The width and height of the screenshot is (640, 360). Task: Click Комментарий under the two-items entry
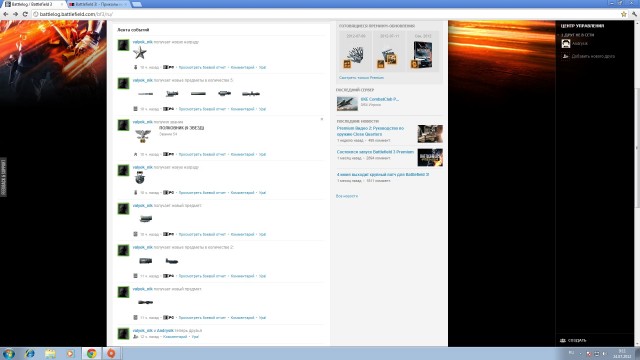pyautogui.click(x=242, y=276)
